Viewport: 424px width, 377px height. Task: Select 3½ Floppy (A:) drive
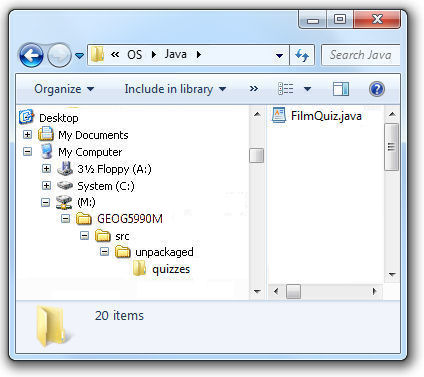(x=114, y=169)
